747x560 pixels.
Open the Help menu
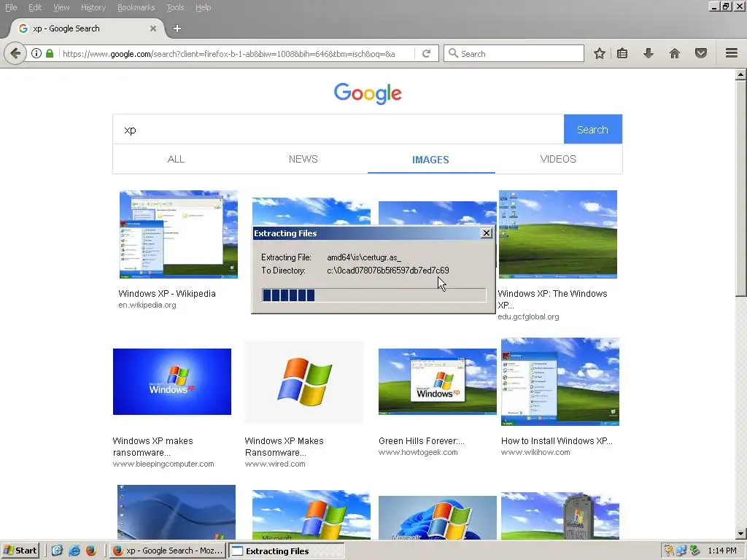click(204, 7)
